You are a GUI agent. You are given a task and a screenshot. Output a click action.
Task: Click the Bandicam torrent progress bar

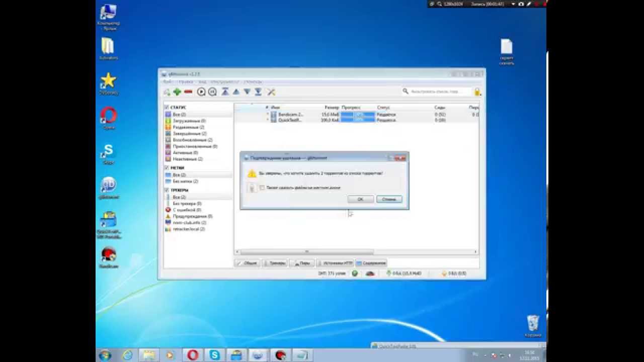click(358, 115)
